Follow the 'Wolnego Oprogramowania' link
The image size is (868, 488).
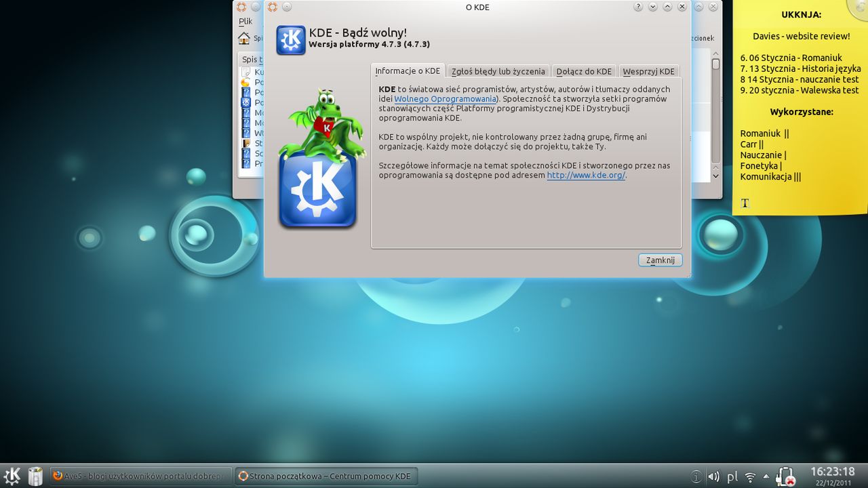tap(445, 99)
